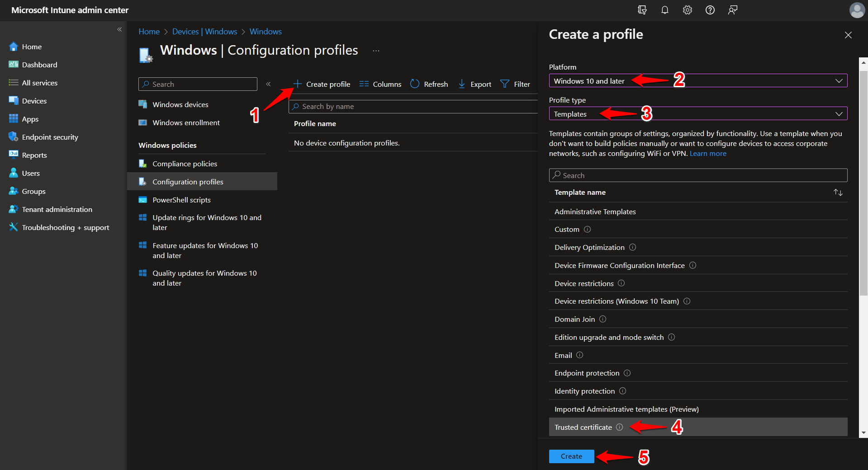Open the help question mark menu
Image resolution: width=868 pixels, height=470 pixels.
pos(710,9)
